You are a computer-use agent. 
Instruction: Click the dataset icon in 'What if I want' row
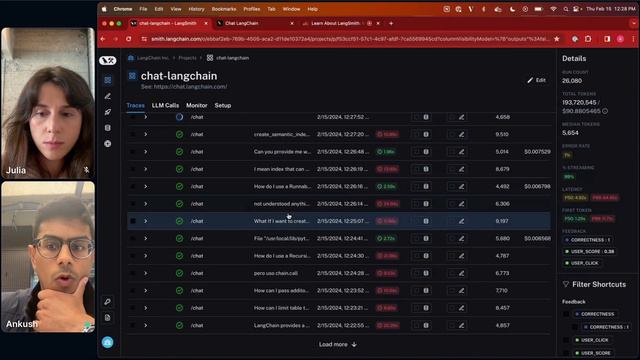pos(426,221)
